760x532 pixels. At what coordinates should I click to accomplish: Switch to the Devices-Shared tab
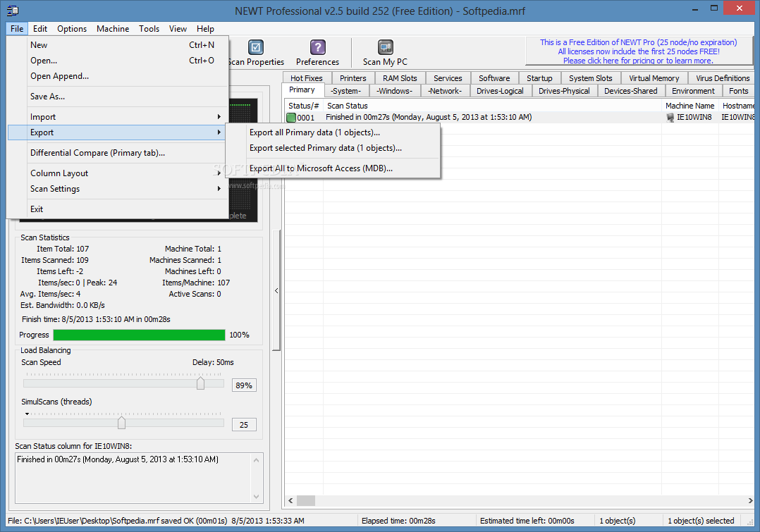point(631,91)
